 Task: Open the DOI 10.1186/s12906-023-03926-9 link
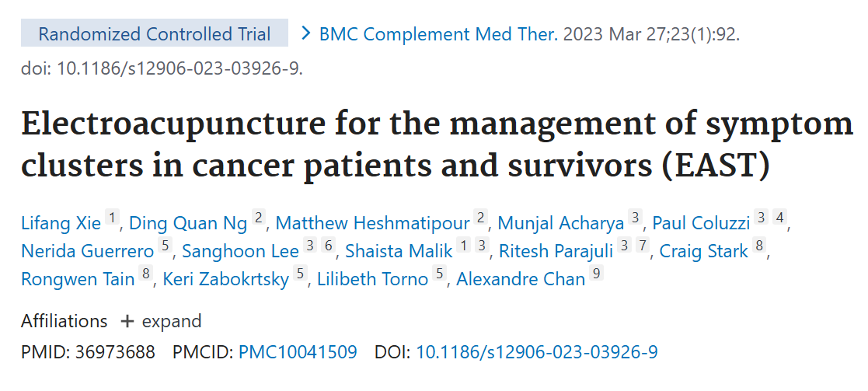pos(537,352)
